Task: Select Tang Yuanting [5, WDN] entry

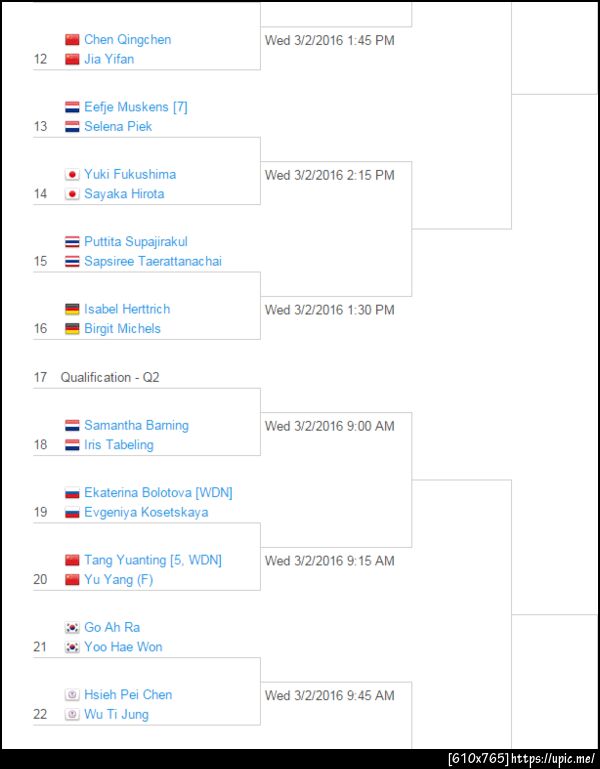Action: [x=153, y=560]
